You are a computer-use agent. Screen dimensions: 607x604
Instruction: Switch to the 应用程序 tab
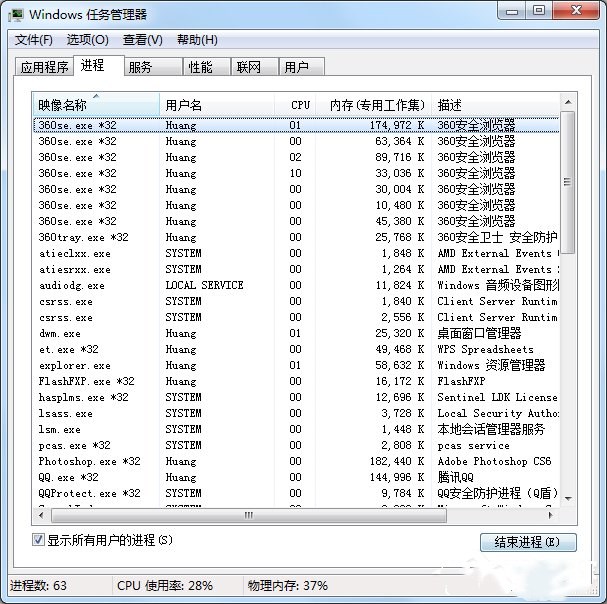pos(44,67)
